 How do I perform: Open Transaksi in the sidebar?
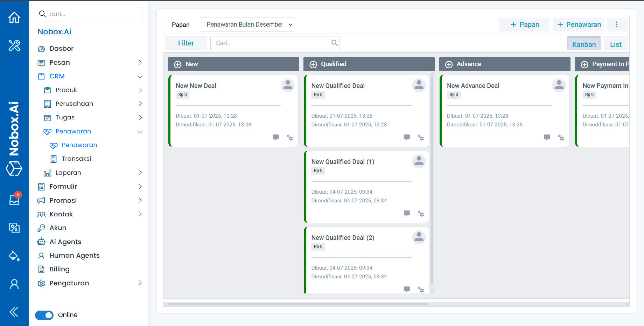point(76,159)
